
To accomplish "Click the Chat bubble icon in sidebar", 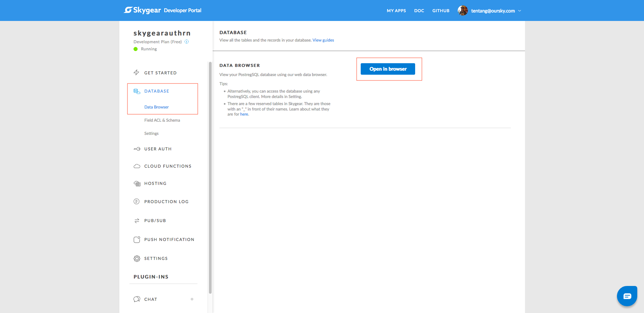I will coord(137,299).
